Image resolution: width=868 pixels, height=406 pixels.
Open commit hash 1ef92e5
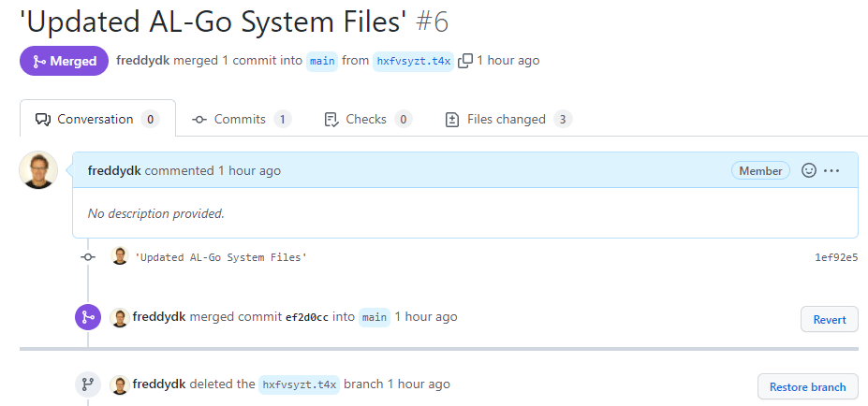click(836, 257)
